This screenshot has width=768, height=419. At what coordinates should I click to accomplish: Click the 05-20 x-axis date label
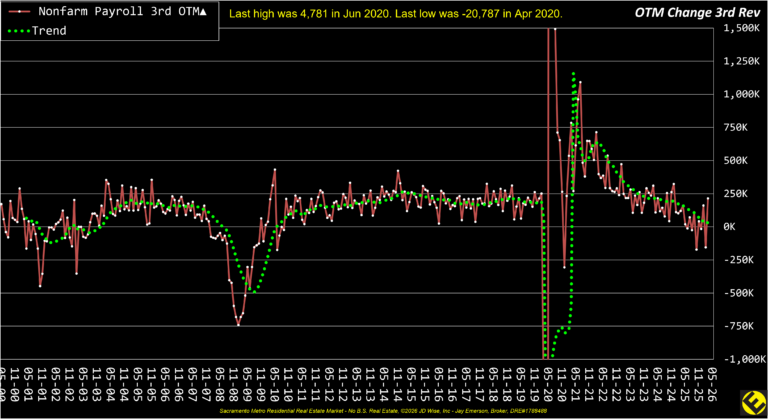549,385
